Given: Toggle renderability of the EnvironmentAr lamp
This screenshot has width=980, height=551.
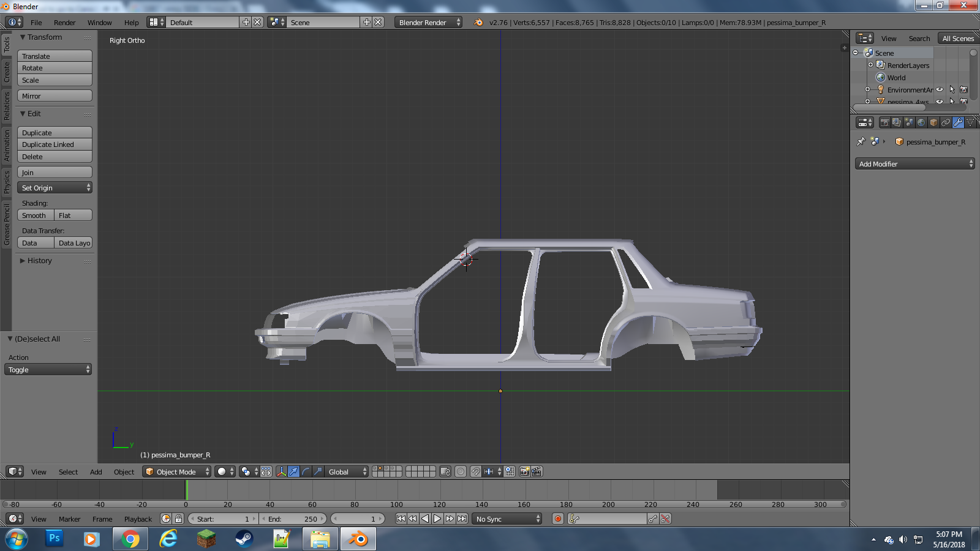Looking at the screenshot, I should click(x=963, y=89).
